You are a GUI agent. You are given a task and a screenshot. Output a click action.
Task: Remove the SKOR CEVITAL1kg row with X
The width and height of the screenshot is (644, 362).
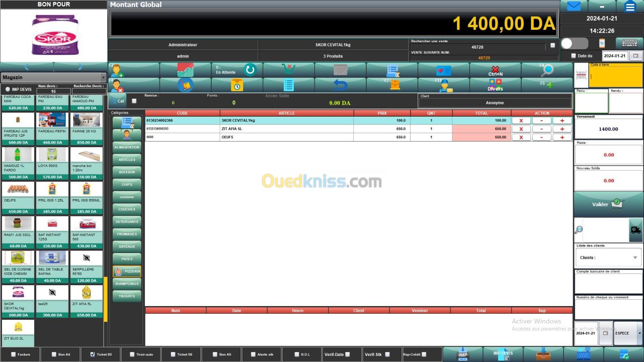click(521, 121)
